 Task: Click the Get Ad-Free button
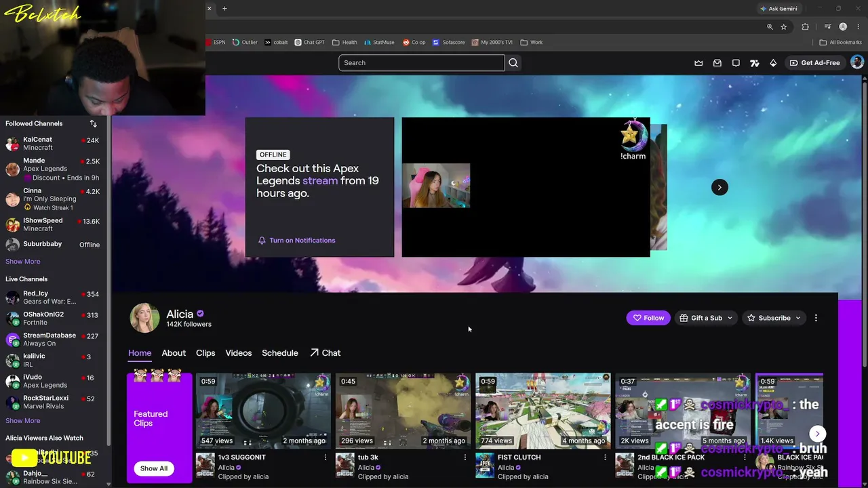814,63
